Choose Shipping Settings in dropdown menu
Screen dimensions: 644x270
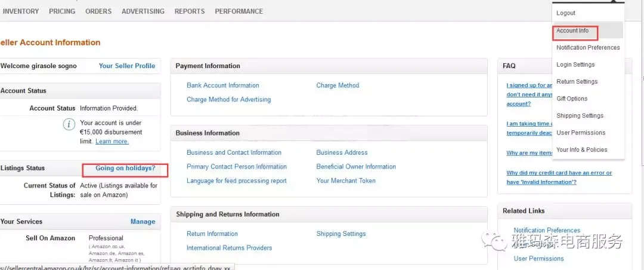[580, 116]
